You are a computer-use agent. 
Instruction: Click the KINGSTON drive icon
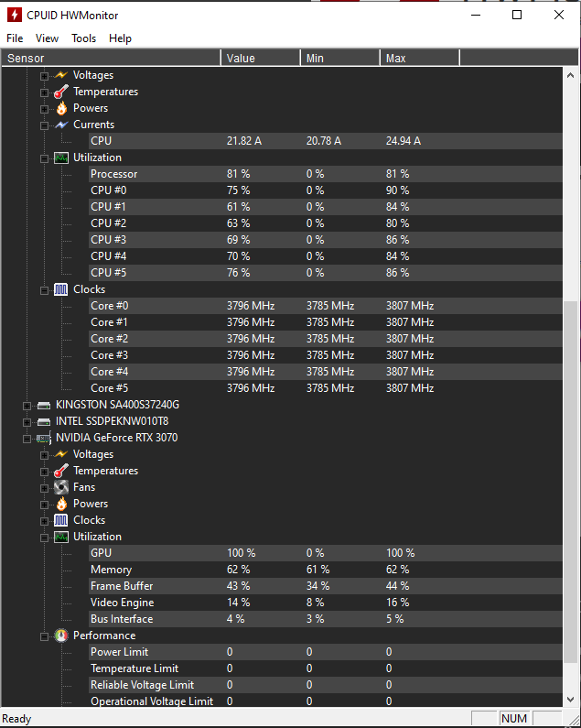[44, 406]
